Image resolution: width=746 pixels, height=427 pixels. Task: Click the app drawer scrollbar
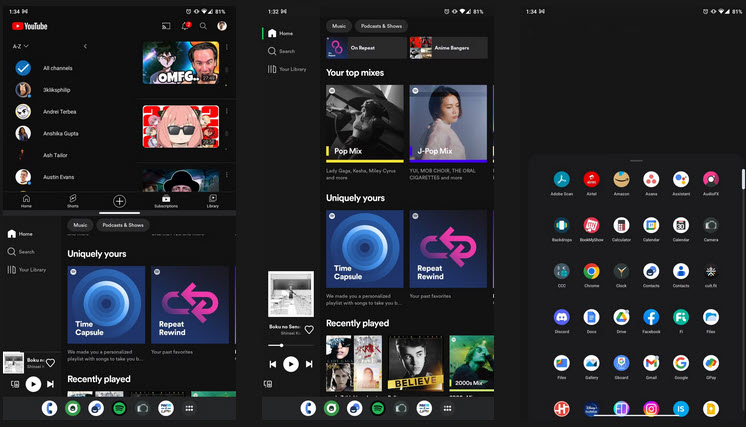(743, 179)
